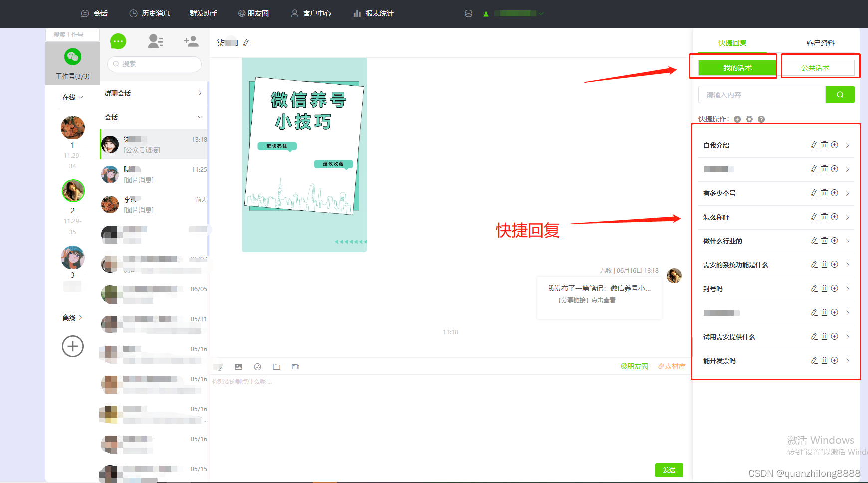Open the 群发助手 top menu
This screenshot has width=868, height=483.
[x=204, y=13]
